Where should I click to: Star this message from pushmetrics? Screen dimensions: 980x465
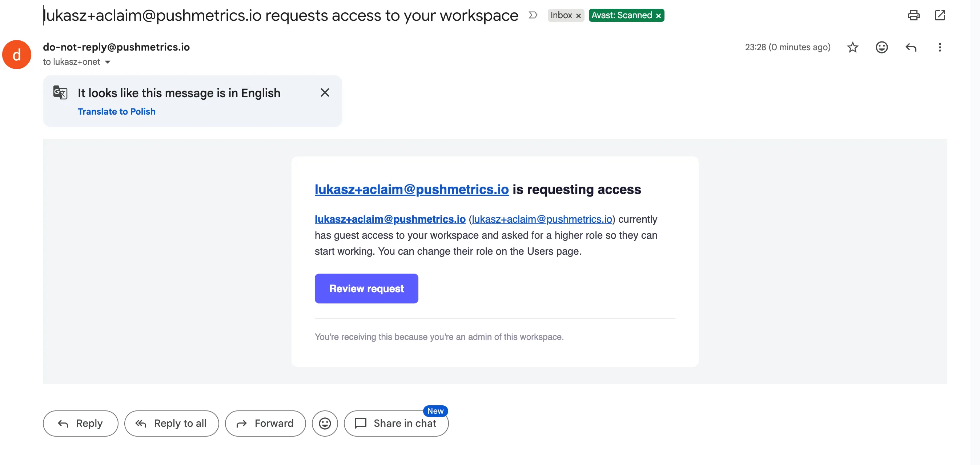coord(852,47)
